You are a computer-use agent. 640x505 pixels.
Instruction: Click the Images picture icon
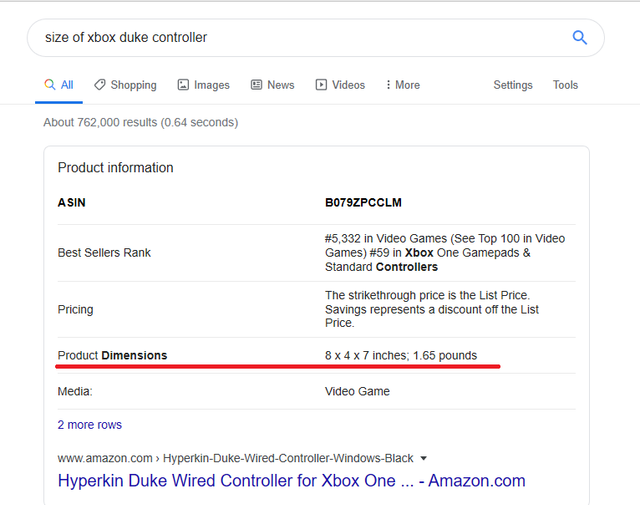coord(183,85)
